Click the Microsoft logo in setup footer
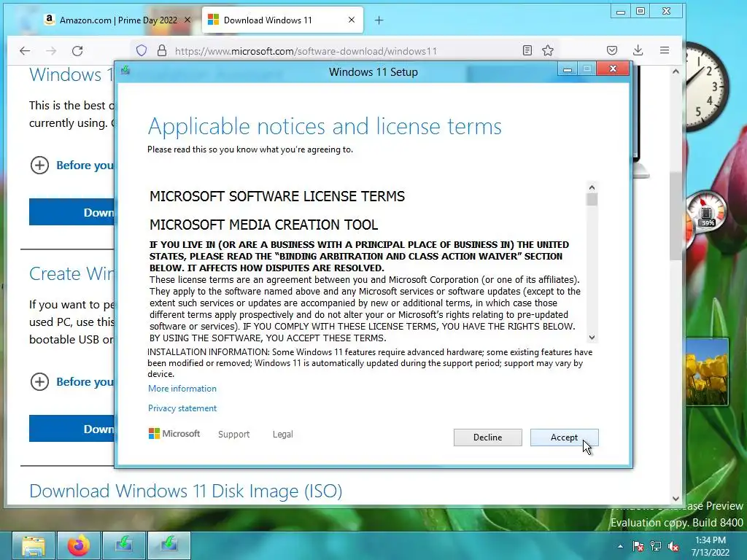 coord(174,433)
